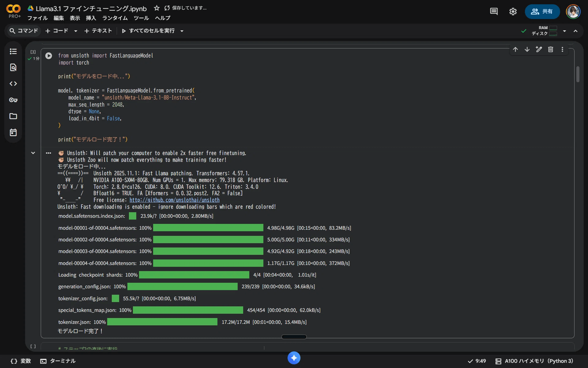Open the Gemini sparkle button
588x368 pixels.
pos(294,358)
